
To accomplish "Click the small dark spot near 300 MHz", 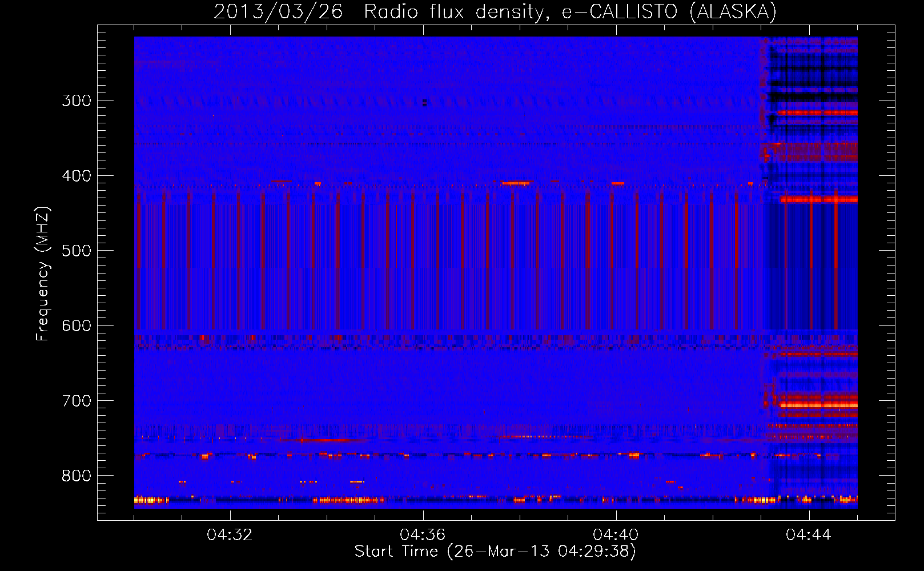I will pyautogui.click(x=424, y=103).
